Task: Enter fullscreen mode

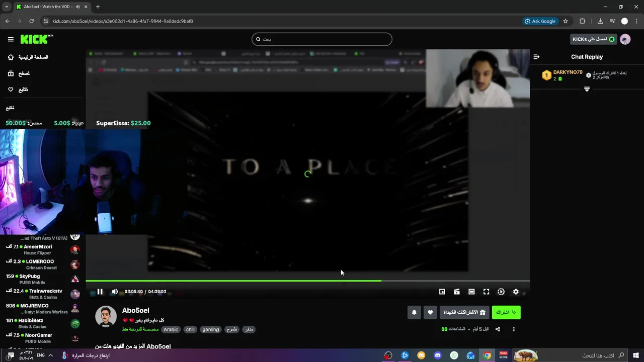Action: [486, 292]
